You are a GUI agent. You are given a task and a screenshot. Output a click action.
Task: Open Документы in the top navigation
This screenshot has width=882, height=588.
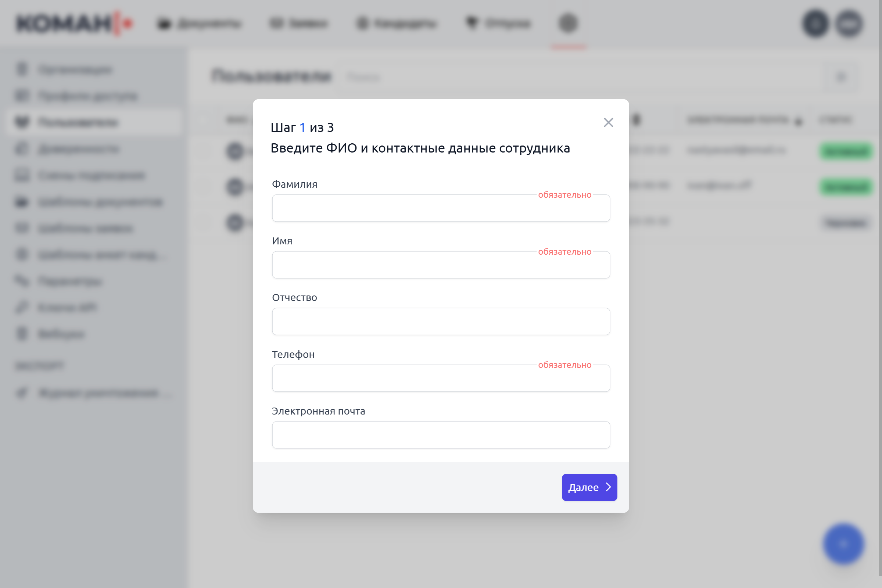click(199, 23)
